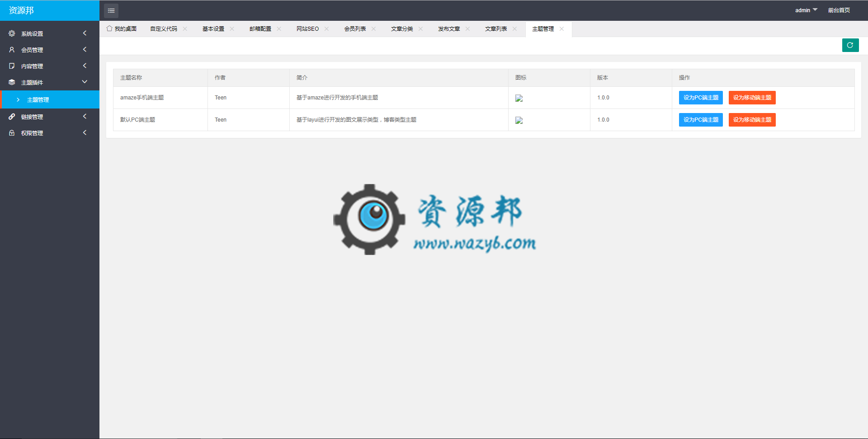Click the document icon beside 内容管理
The height and width of the screenshot is (439, 868).
(12, 66)
